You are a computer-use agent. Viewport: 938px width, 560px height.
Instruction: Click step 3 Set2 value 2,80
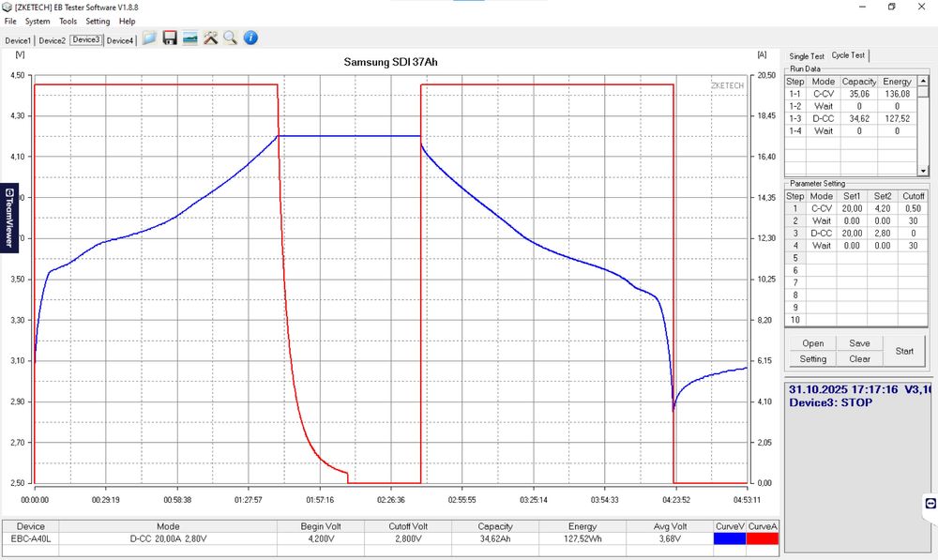coord(883,234)
